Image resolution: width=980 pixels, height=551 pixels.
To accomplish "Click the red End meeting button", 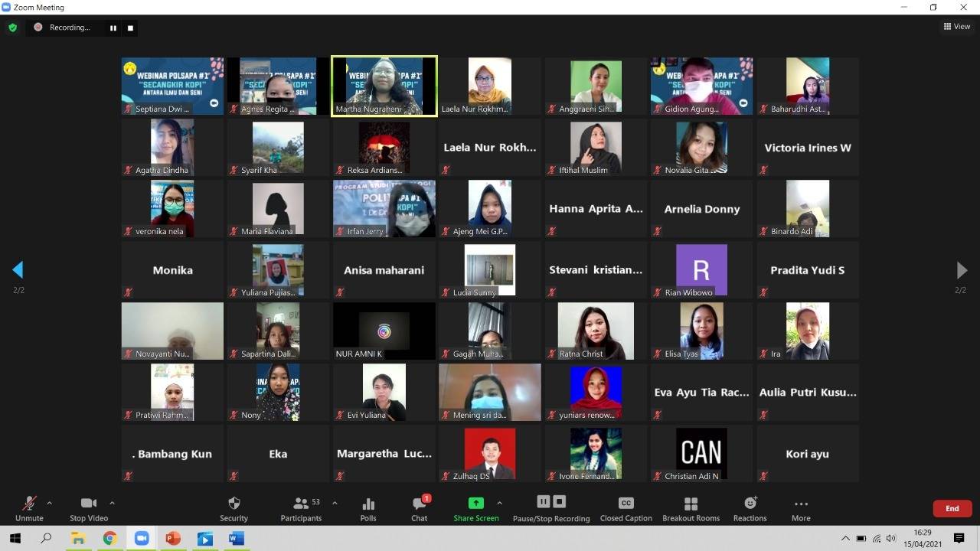I will [952, 508].
